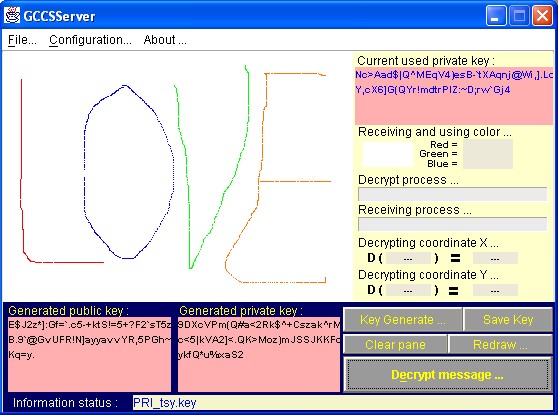Image resolution: width=558 pixels, height=415 pixels.
Task: Click the Redraw ... button
Action: point(500,345)
